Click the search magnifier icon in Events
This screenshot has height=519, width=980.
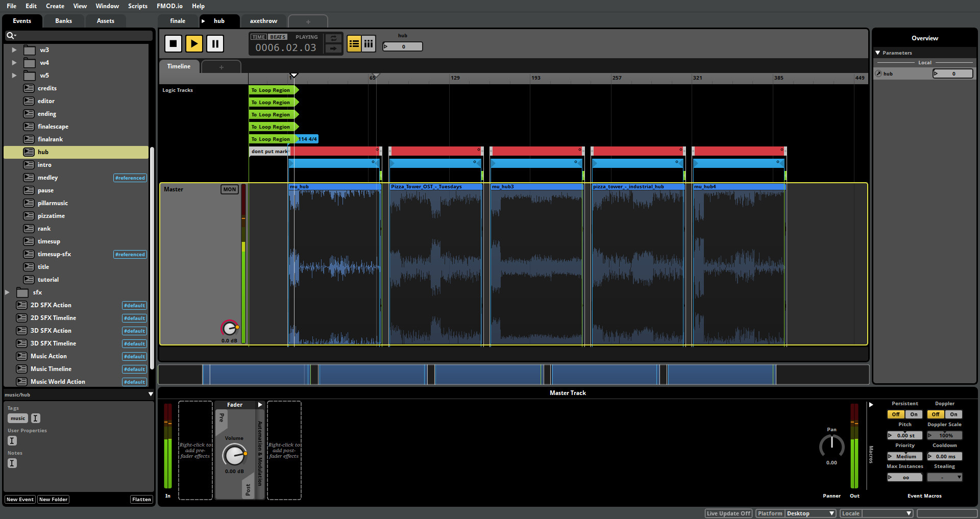[10, 36]
